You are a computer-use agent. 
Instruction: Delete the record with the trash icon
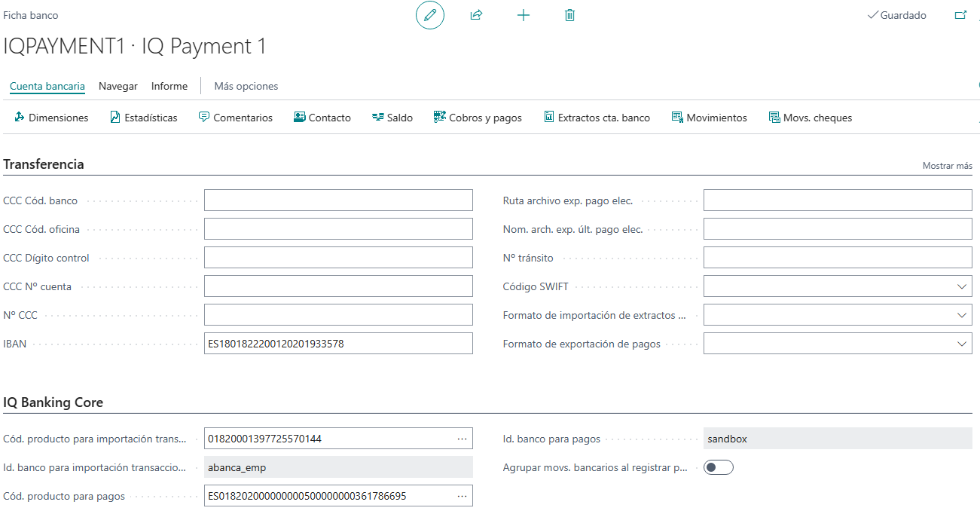pos(569,15)
